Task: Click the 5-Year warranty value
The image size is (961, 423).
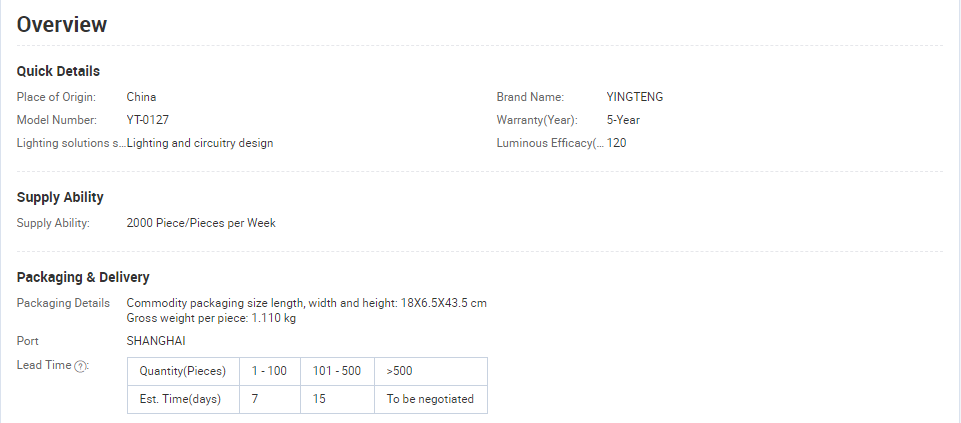Action: [623, 120]
